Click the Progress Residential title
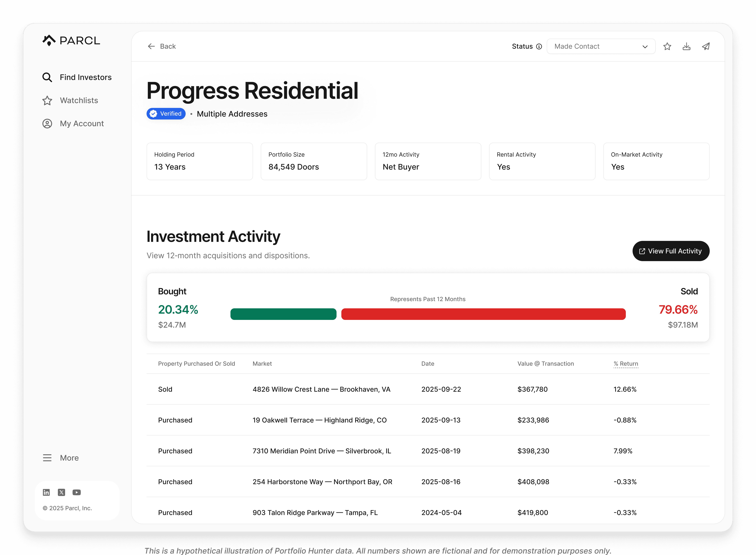The height and width of the screenshot is (555, 756). 252,91
